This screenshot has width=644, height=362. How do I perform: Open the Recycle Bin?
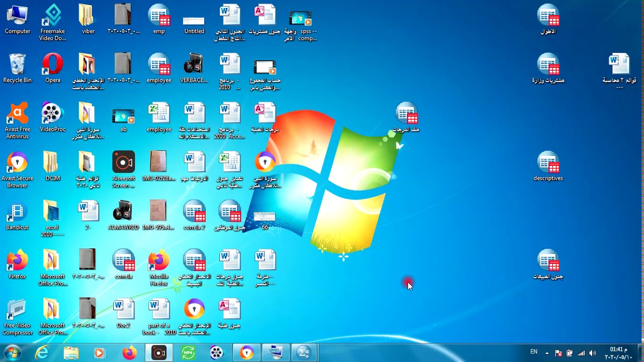coord(17,68)
